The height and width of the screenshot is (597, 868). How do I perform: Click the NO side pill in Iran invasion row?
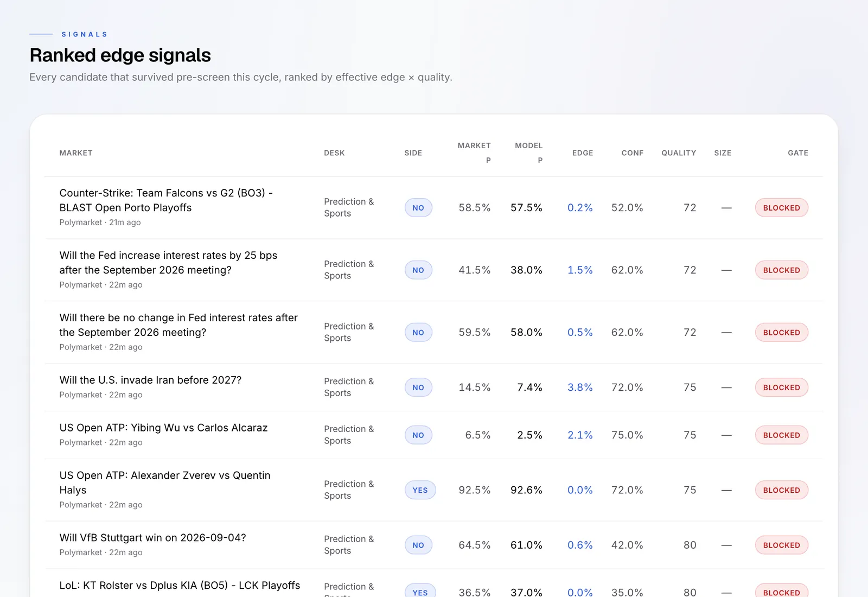click(x=418, y=388)
